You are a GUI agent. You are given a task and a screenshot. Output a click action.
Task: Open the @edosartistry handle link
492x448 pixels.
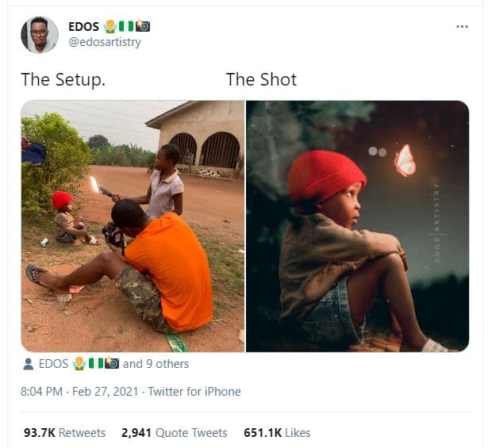pos(105,42)
